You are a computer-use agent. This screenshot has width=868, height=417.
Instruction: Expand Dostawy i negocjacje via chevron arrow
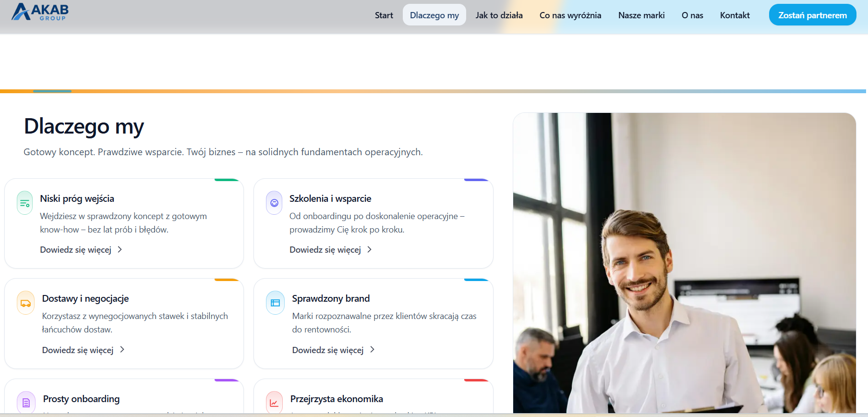pos(122,350)
